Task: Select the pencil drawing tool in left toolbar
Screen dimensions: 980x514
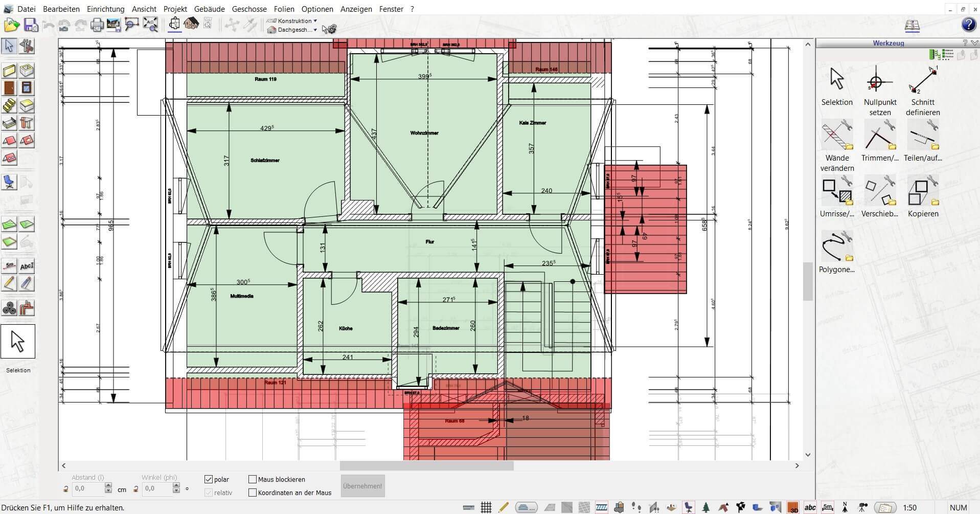Action: [10, 283]
